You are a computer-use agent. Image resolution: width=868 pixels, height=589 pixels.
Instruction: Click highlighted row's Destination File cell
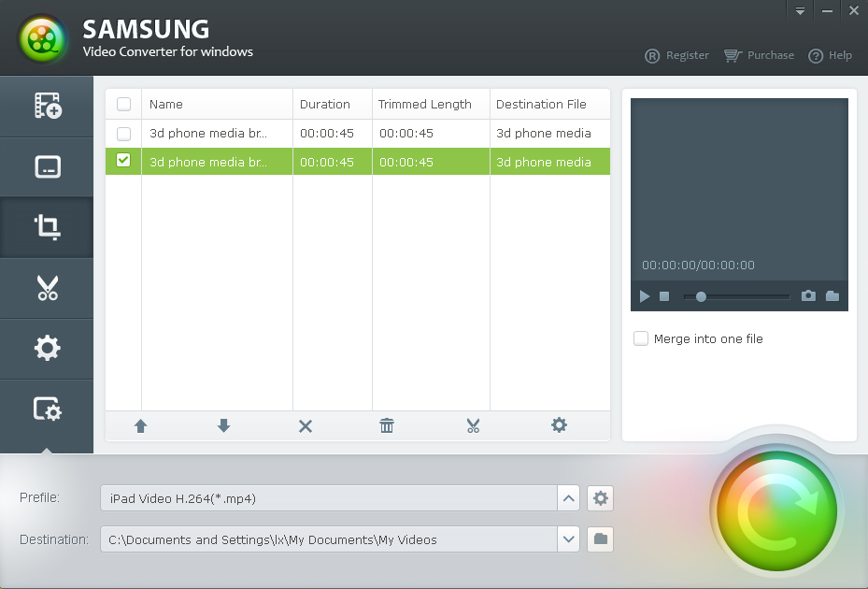click(x=550, y=162)
